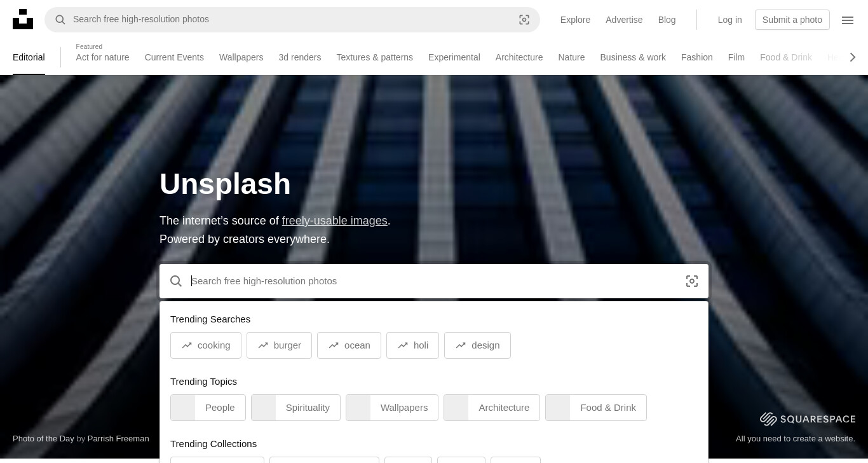Click the trending arrow icon beside holi
Screen dimensions: 868x463
click(x=403, y=345)
